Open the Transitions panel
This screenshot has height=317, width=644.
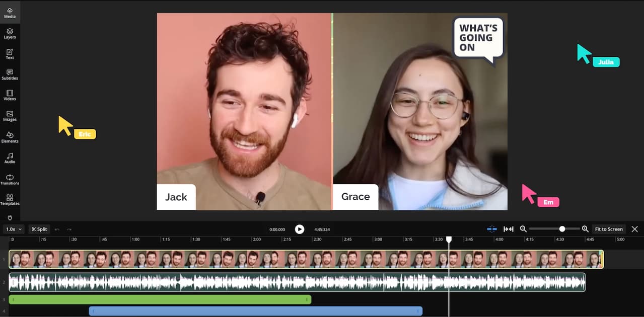pyautogui.click(x=10, y=180)
